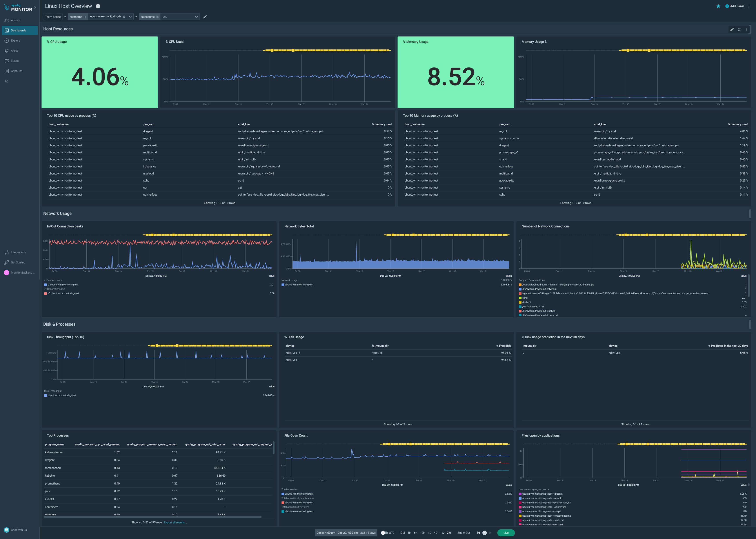Click Export all results link
Screen dimensions: 756x539
[175, 522]
